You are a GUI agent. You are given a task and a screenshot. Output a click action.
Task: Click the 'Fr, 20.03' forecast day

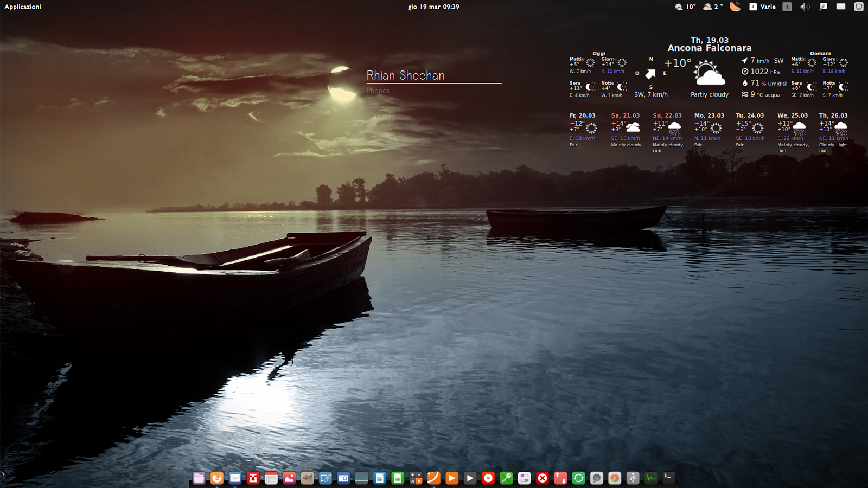tap(583, 115)
